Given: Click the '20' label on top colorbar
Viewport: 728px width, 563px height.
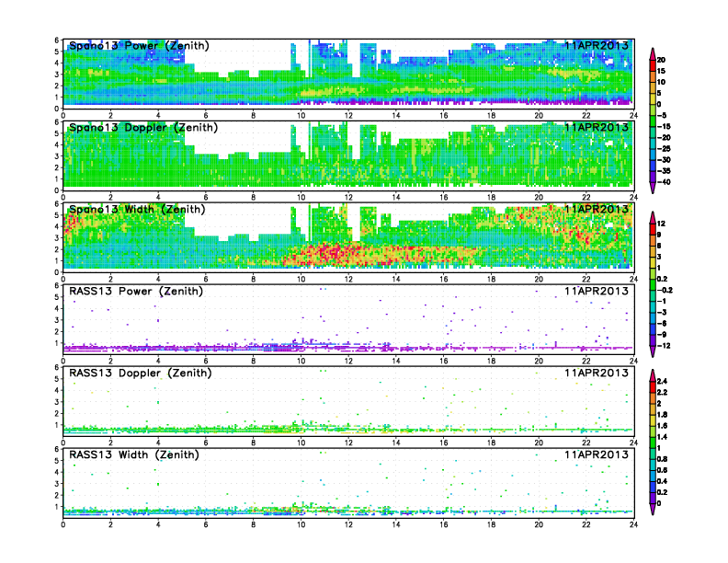Looking at the screenshot, I should pos(661,60).
